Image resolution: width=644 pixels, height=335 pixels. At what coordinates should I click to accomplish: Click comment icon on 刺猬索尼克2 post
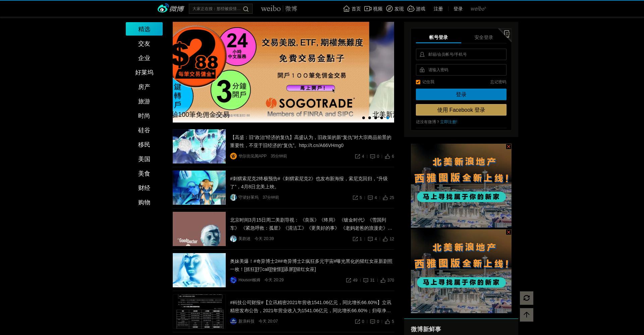tap(370, 198)
